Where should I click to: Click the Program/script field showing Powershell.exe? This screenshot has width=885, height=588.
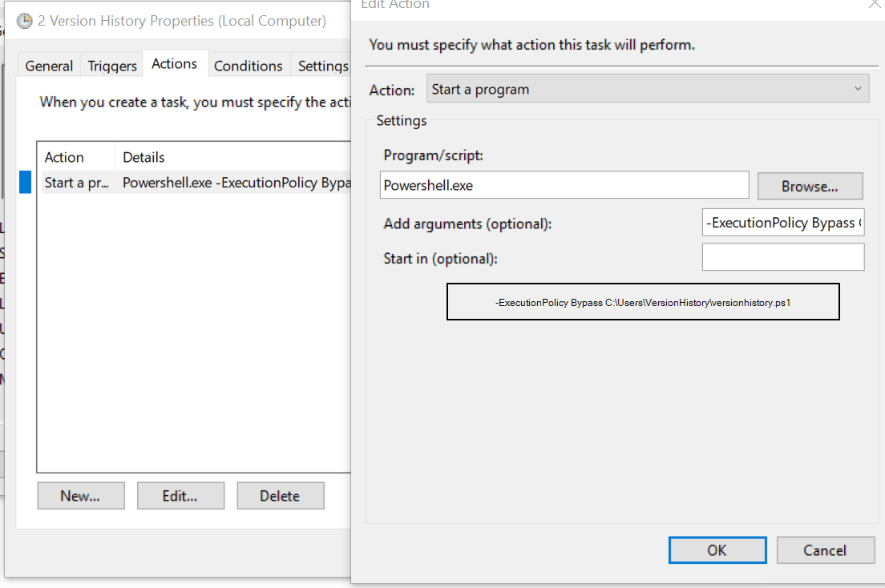[x=565, y=184]
